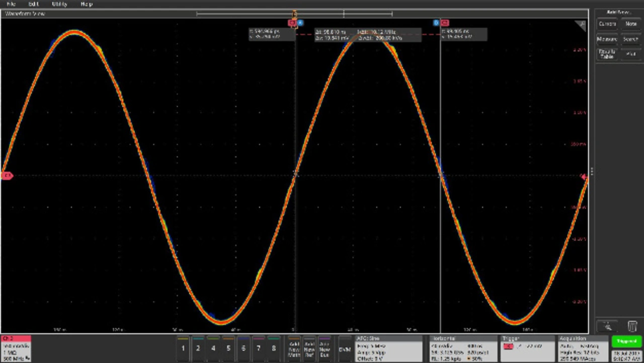Image resolution: width=644 pixels, height=363 pixels.
Task: Click the record overview bar at top
Action: click(x=294, y=14)
